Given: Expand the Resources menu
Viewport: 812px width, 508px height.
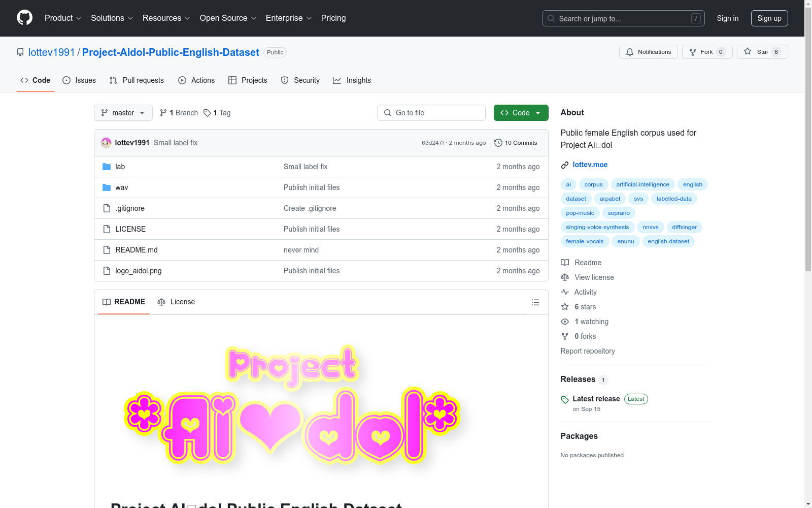Looking at the screenshot, I should point(166,18).
